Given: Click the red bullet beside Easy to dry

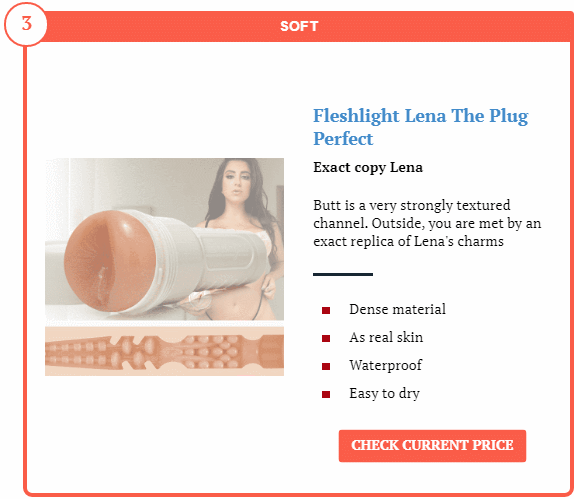Looking at the screenshot, I should click(326, 394).
